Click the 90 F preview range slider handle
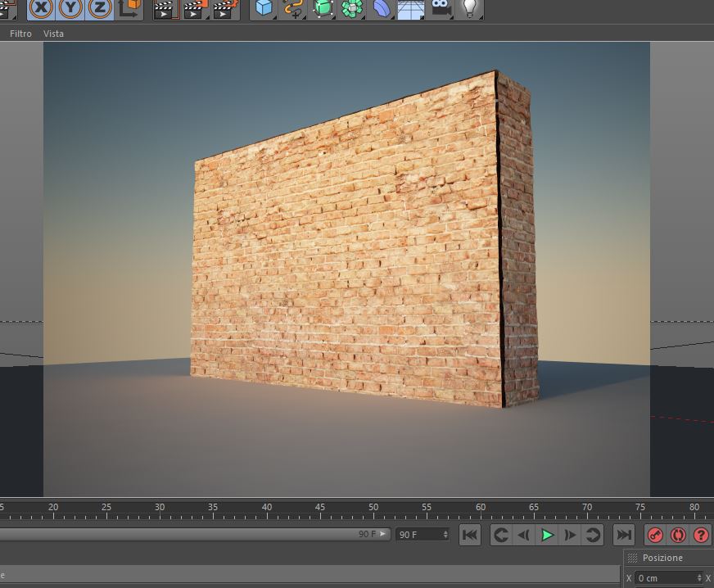Image resolution: width=714 pixels, height=588 pixels. [382, 534]
